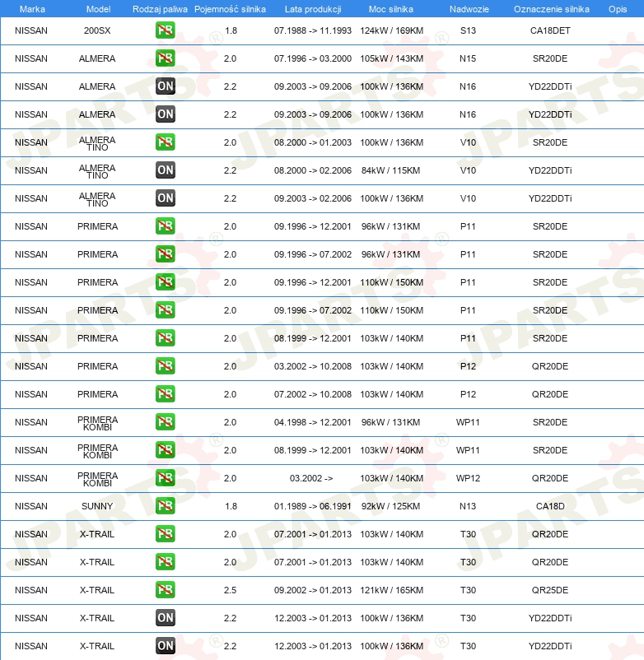Image resolution: width=644 pixels, height=660 pixels.
Task: Select the 2.5 engine capacity cell
Action: point(230,590)
